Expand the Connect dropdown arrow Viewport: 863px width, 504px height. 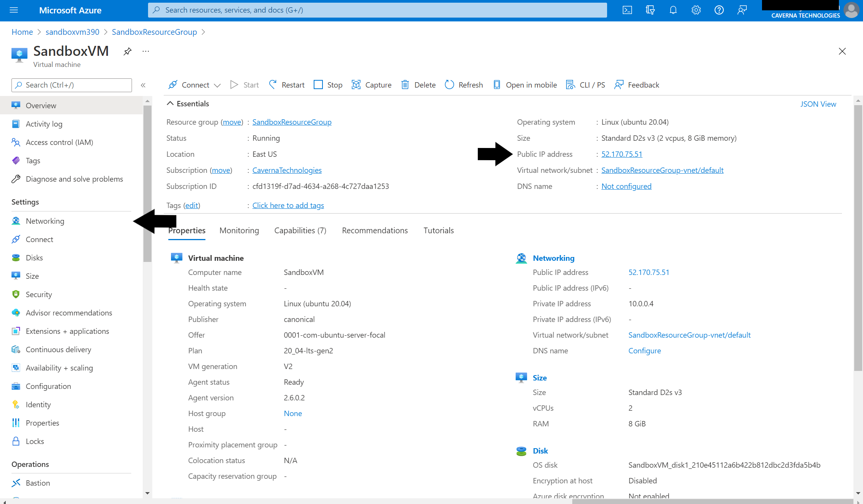click(x=217, y=85)
